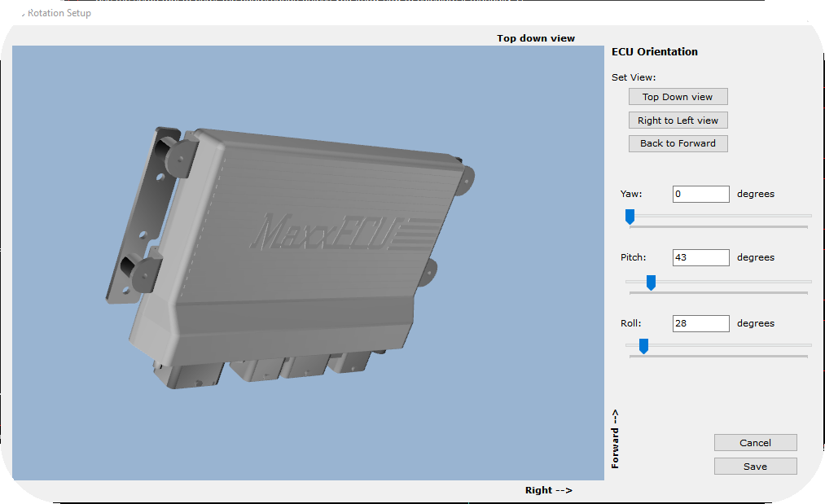This screenshot has height=504, width=825.
Task: Click the Yaw degrees input field
Action: pyautogui.click(x=701, y=194)
